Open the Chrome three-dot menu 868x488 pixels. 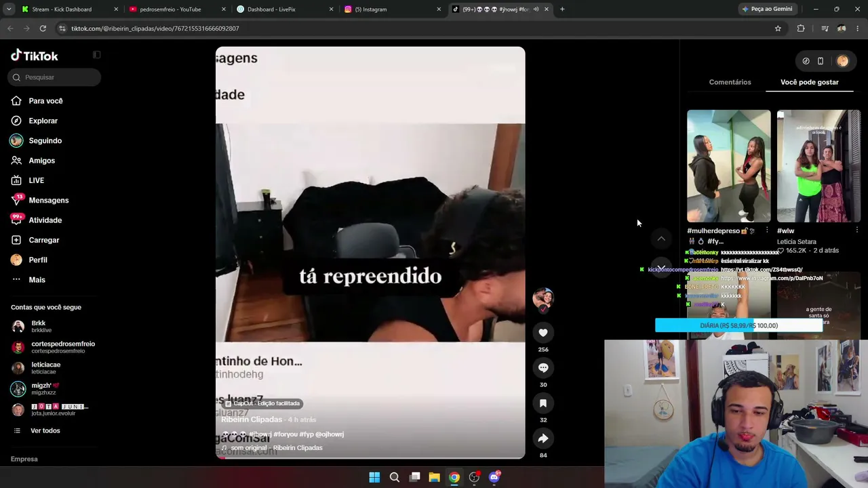coord(858,28)
